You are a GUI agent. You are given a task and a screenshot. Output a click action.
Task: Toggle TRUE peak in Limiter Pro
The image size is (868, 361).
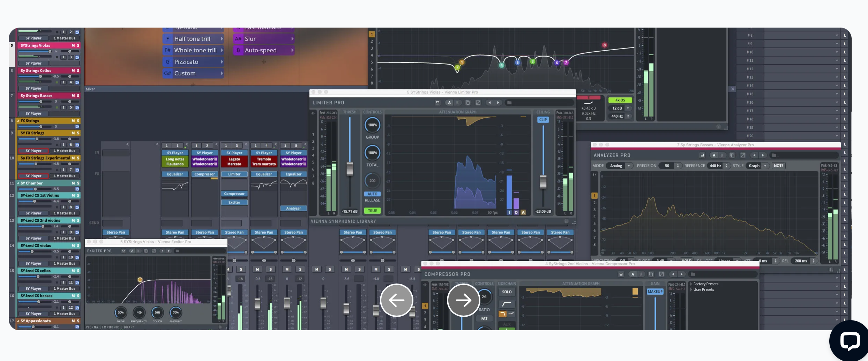(x=373, y=211)
